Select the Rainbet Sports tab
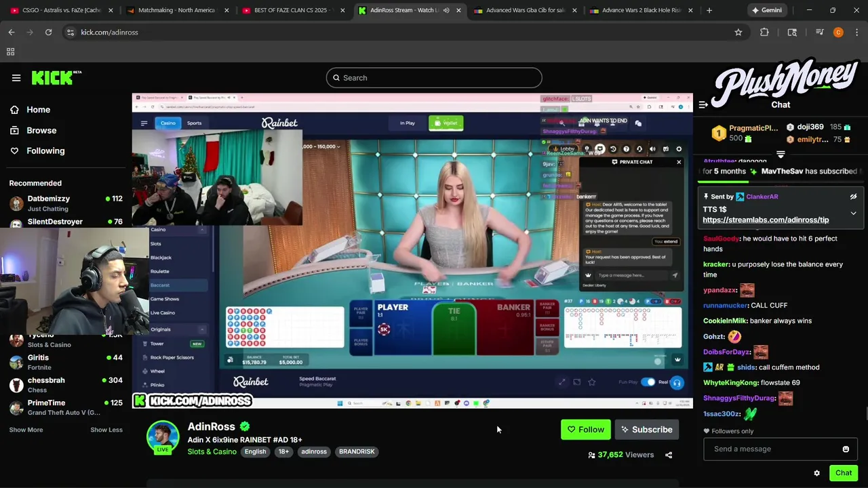This screenshot has height=488, width=868. (x=194, y=123)
